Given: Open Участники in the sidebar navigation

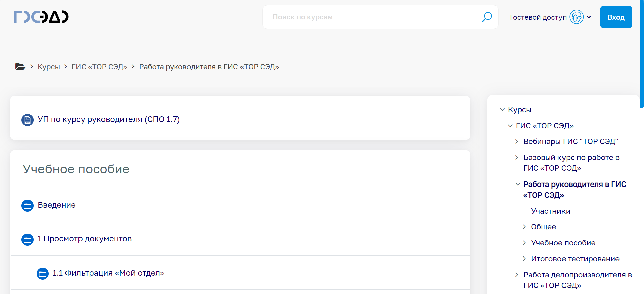Looking at the screenshot, I should click(x=550, y=211).
